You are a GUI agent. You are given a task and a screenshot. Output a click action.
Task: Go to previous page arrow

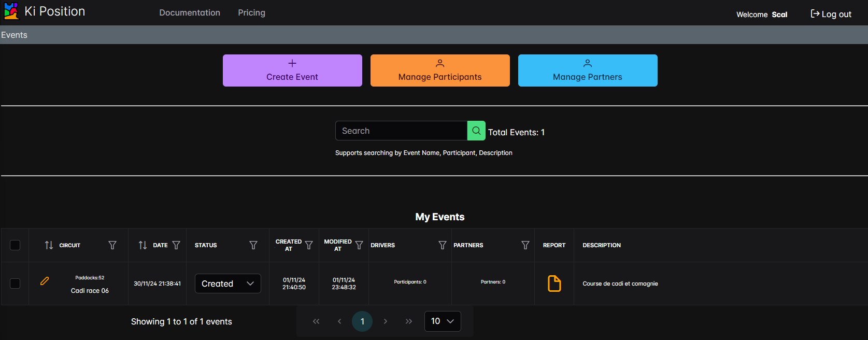339,321
